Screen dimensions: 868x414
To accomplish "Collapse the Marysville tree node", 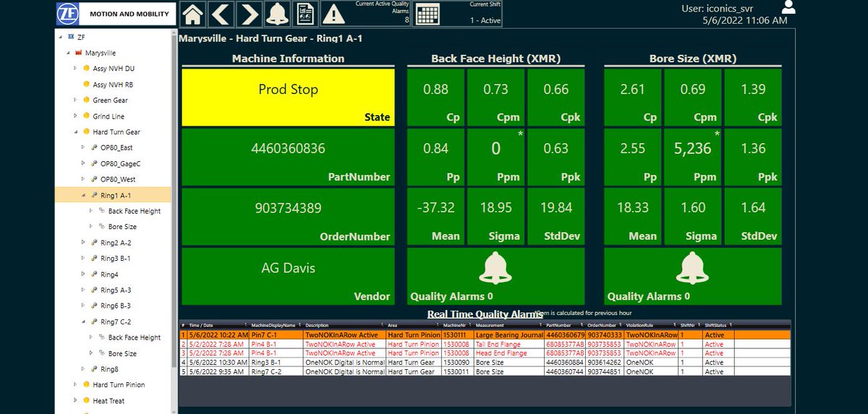I will coord(67,53).
